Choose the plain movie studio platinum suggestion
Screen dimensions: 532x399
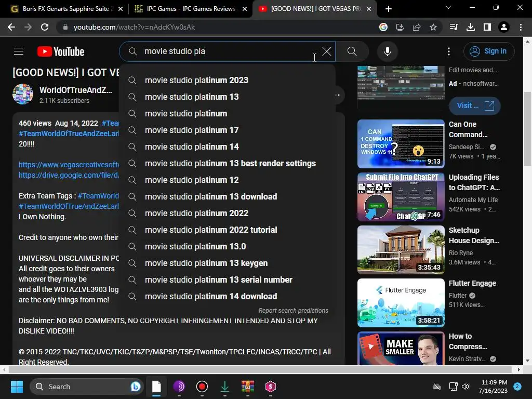(227, 113)
